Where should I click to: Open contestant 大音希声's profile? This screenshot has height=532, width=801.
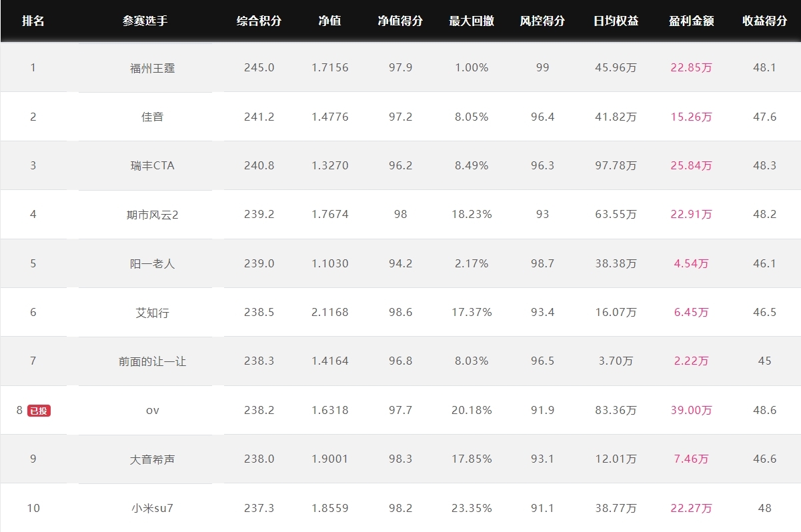coord(153,459)
